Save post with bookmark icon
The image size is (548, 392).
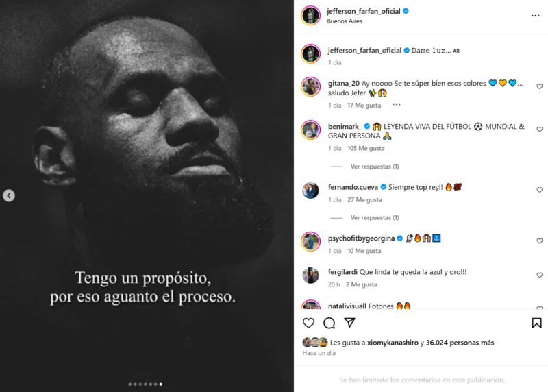536,323
